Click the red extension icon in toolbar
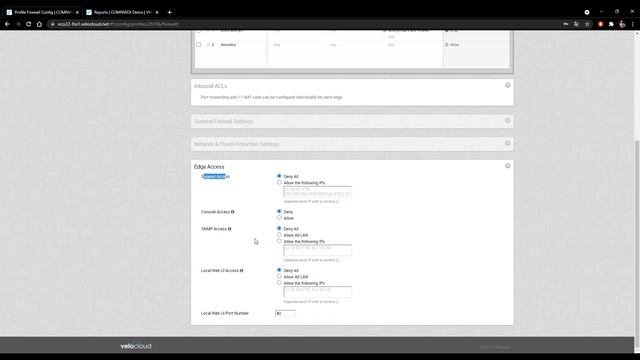Viewport: 640px width, 360px height. pyautogui.click(x=600, y=24)
